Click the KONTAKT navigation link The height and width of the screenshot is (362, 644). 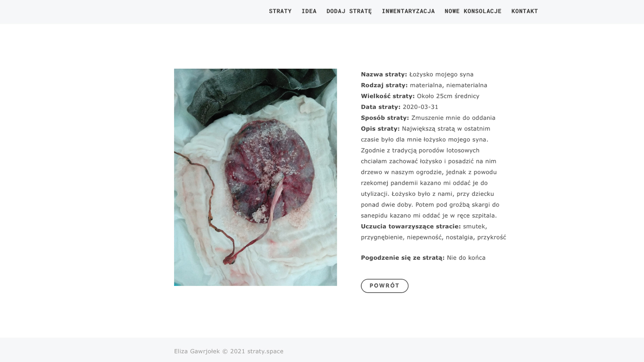coord(524,11)
